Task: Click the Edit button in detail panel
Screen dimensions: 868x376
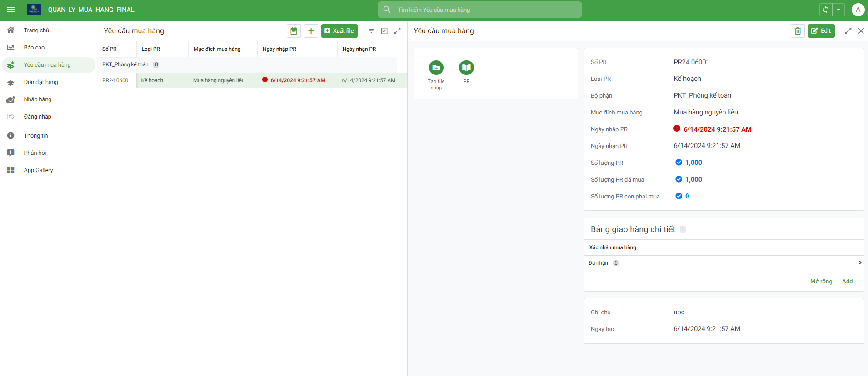Action: click(821, 31)
